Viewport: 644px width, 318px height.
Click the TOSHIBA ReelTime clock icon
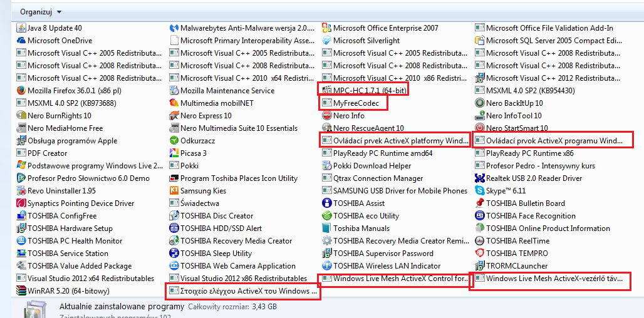pos(480,241)
